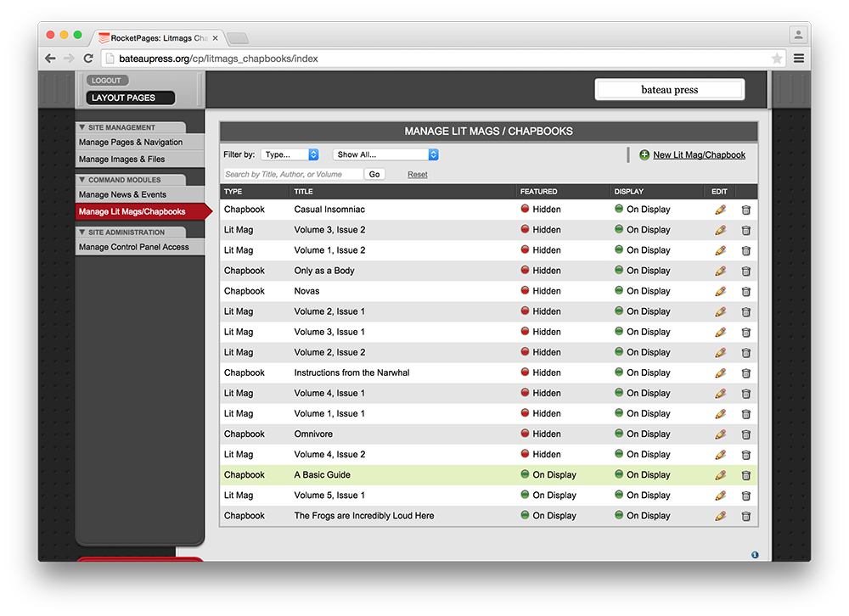Click the Logout button
Viewport: 849px width, 616px height.
point(106,81)
